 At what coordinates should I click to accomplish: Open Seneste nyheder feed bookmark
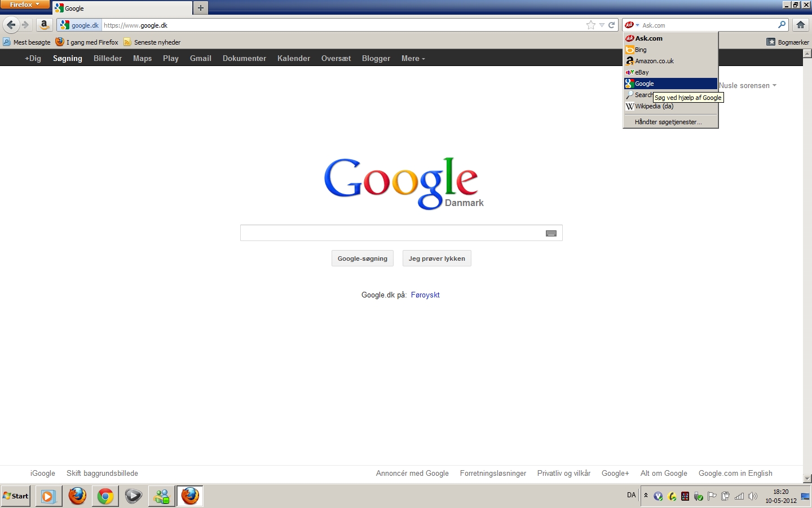152,42
